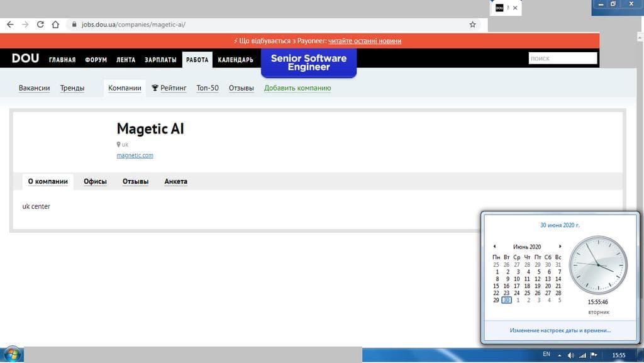Click the analog clock face
This screenshot has width=644, height=363.
click(x=598, y=265)
